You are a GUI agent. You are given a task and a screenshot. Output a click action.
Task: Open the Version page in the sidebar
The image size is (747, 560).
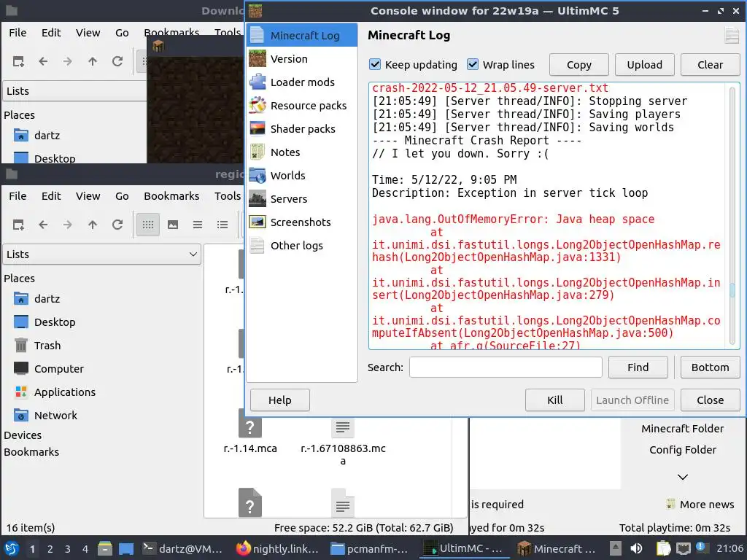(302, 58)
